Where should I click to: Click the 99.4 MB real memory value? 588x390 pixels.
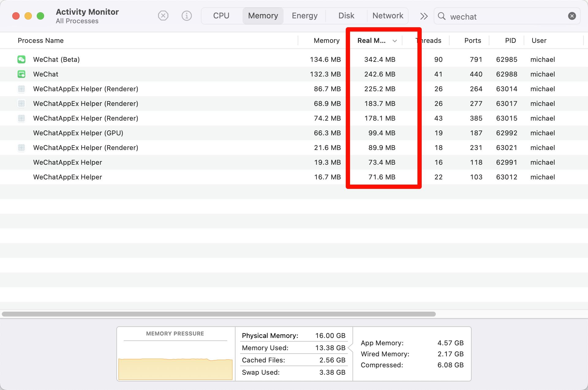click(x=382, y=133)
